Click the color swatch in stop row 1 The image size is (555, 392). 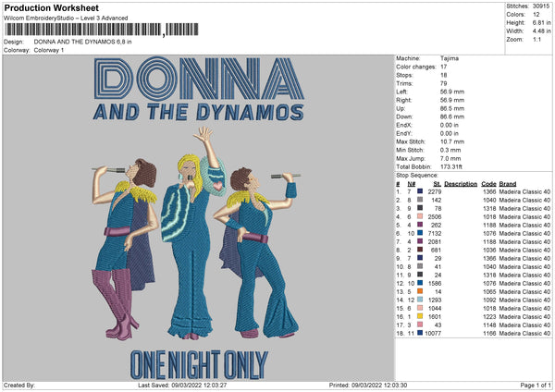pos(420,191)
